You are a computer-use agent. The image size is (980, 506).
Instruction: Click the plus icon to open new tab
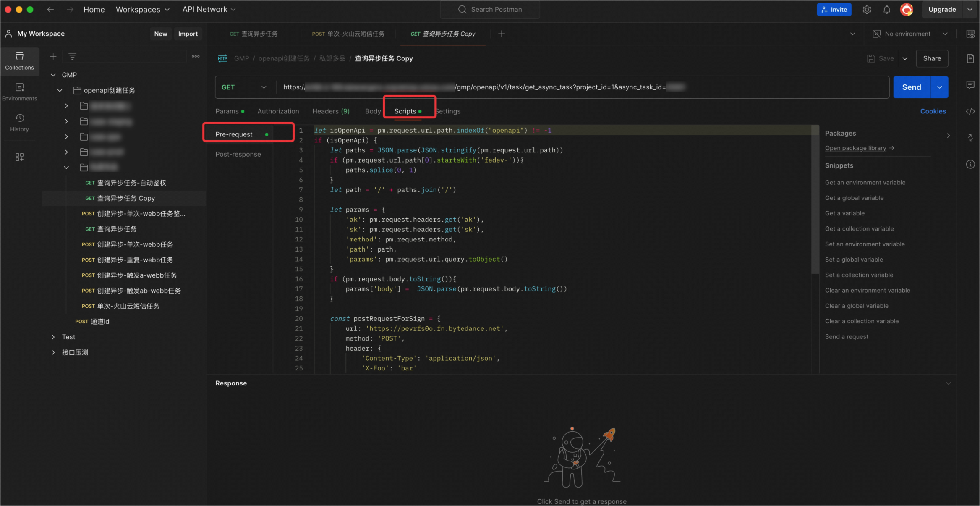[x=502, y=34]
